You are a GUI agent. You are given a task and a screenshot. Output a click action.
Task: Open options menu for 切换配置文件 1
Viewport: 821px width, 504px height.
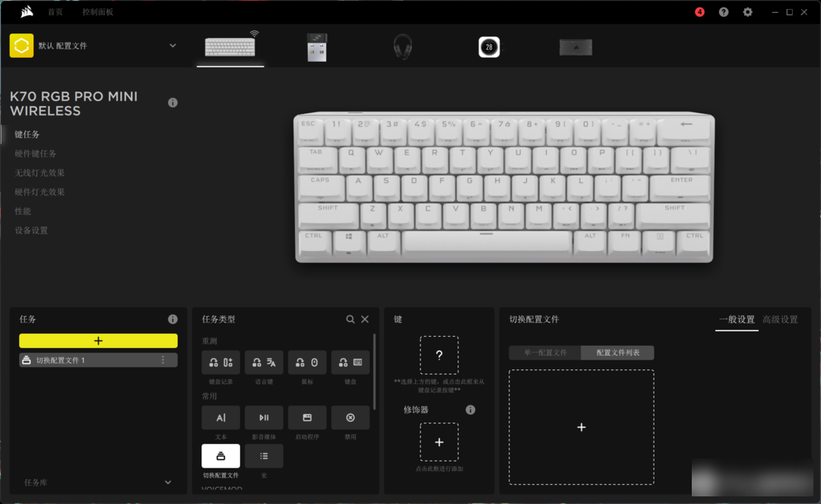(x=163, y=360)
